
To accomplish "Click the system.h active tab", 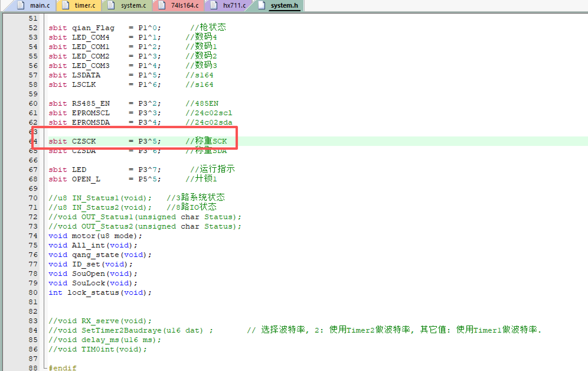I will click(284, 5).
